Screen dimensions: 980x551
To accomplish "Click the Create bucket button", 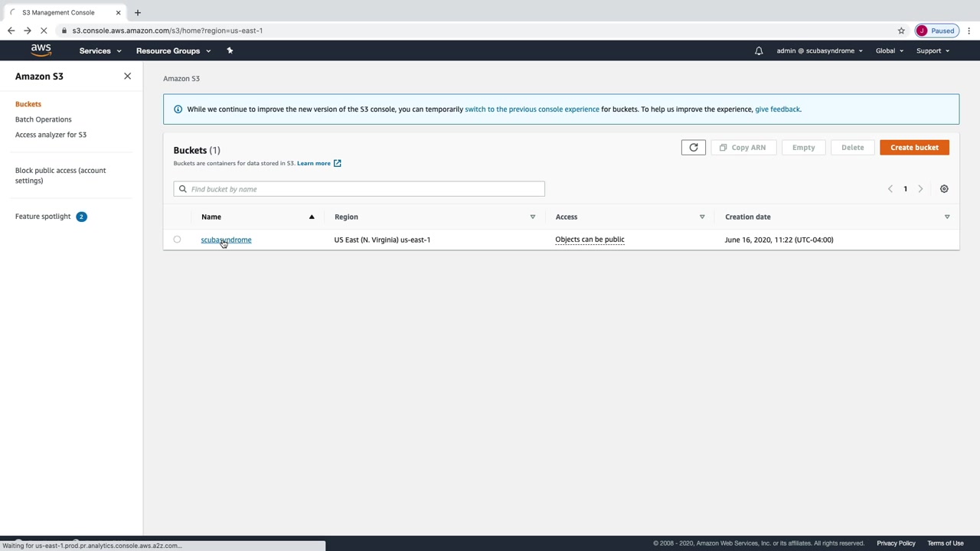I will 914,148.
